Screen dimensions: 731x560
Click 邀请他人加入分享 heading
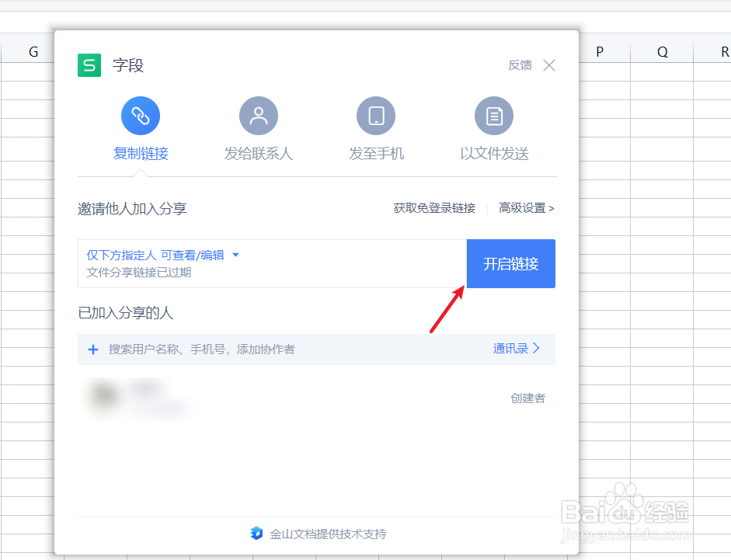point(132,208)
